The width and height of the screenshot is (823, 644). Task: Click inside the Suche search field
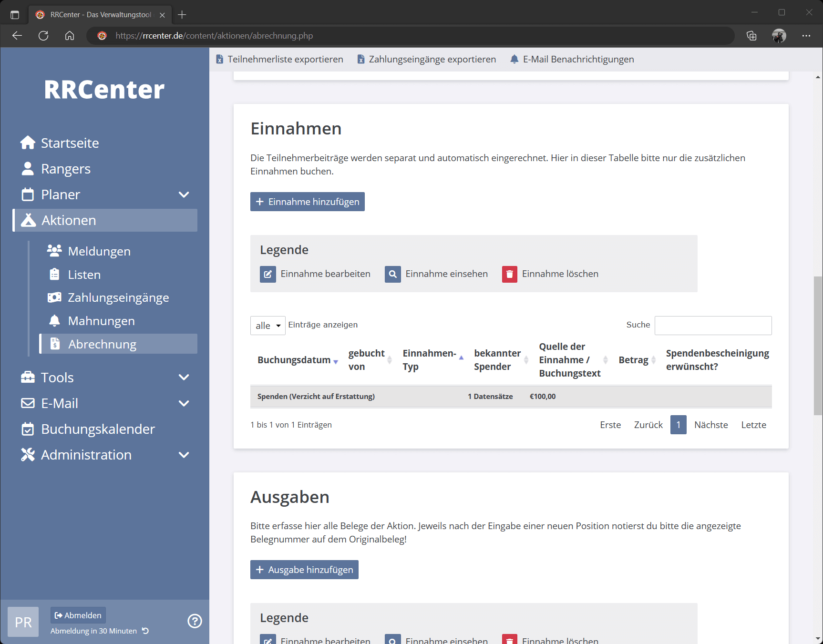[713, 325]
